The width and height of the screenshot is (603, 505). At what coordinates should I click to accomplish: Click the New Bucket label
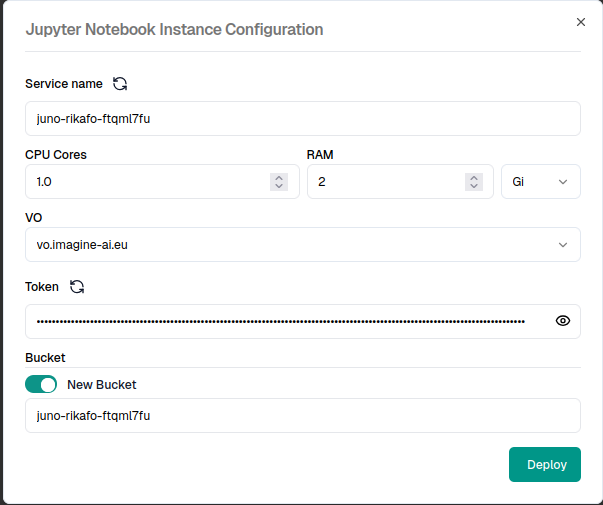point(102,385)
